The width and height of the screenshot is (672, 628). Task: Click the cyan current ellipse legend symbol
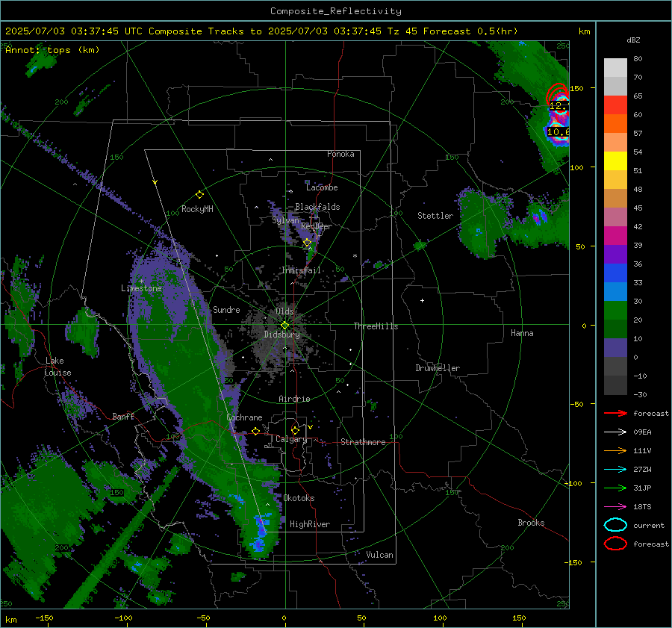[x=615, y=525]
